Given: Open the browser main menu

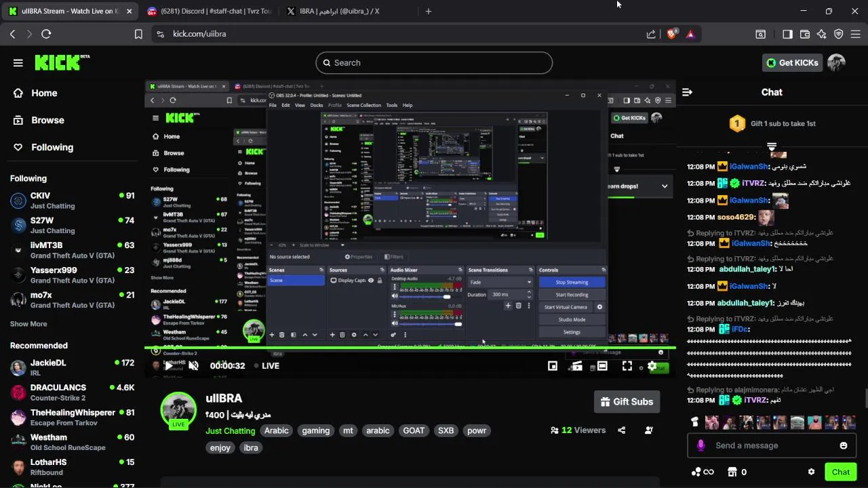Looking at the screenshot, I should (856, 34).
